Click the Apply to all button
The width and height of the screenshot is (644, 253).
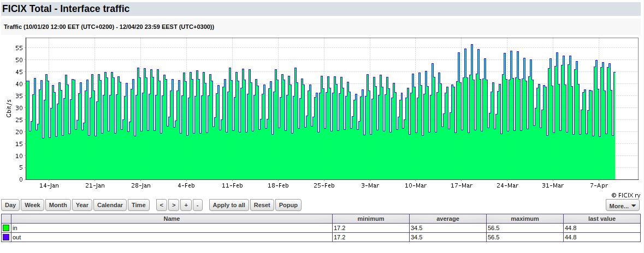(229, 205)
